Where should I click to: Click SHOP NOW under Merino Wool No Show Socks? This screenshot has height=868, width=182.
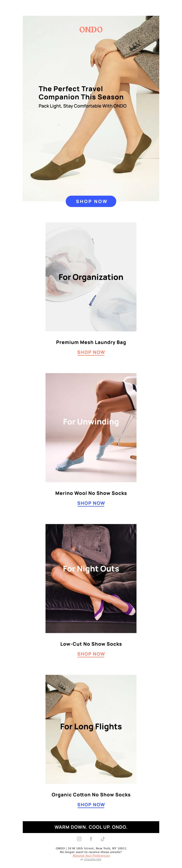[91, 503]
